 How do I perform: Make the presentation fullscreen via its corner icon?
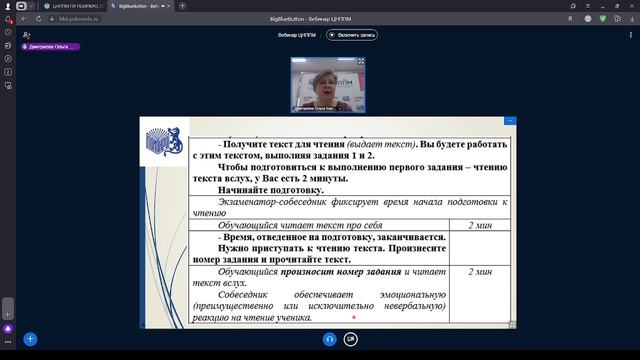point(512,324)
